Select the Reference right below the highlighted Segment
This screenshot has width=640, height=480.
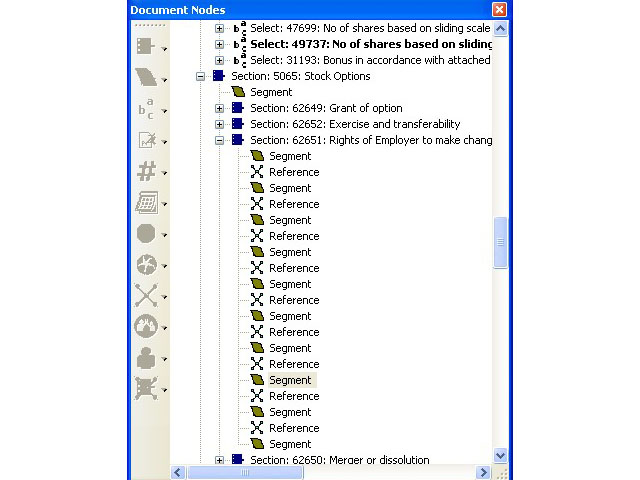point(294,396)
